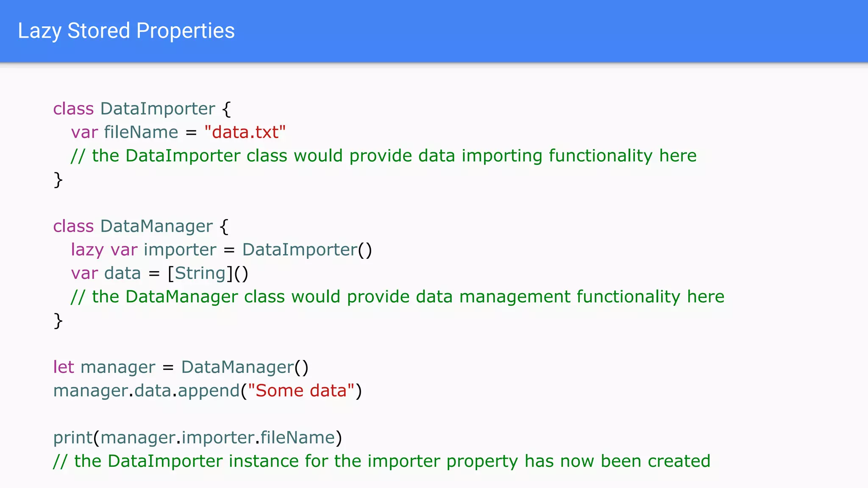Click the "Some data" string literal
The width and height of the screenshot is (868, 488).
pyautogui.click(x=301, y=391)
